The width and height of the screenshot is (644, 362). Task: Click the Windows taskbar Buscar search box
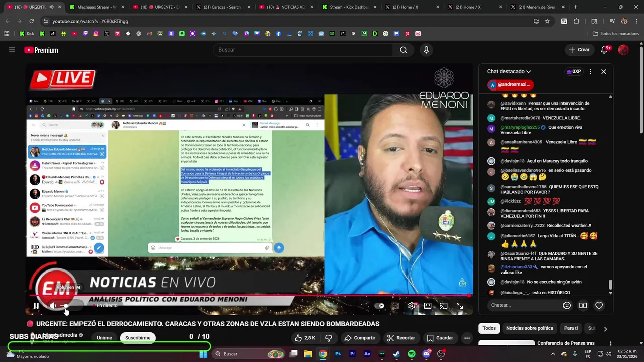click(x=249, y=354)
